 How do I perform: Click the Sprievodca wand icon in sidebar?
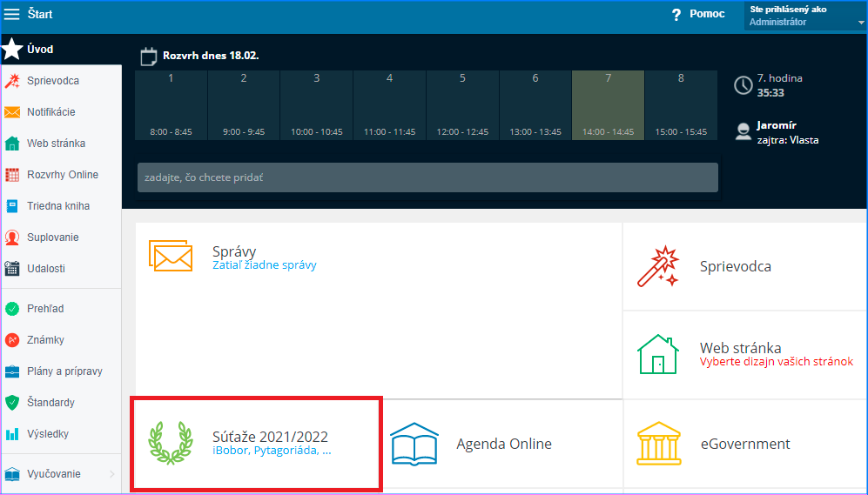(12, 81)
